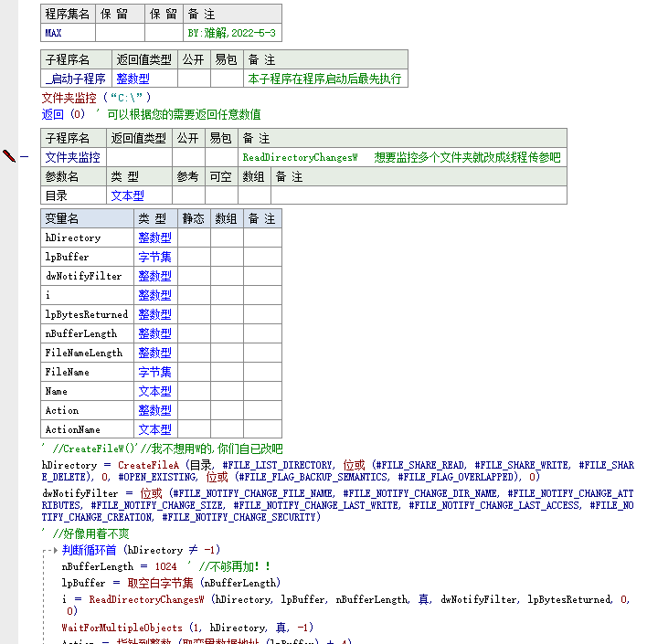Click the #FILE_FLAG_BACKUP_SEMANTICS constant

(315, 477)
